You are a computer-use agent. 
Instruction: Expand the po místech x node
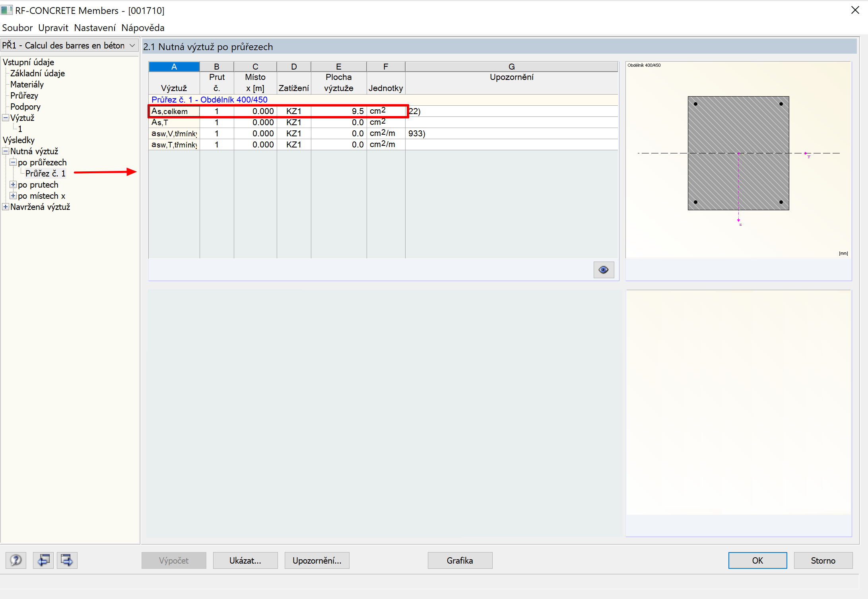pos(13,196)
